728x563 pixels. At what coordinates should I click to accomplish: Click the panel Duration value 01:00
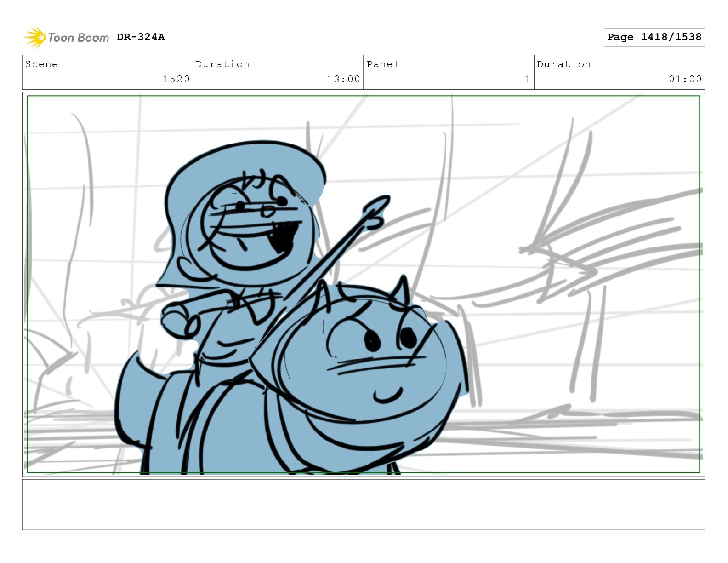[685, 79]
